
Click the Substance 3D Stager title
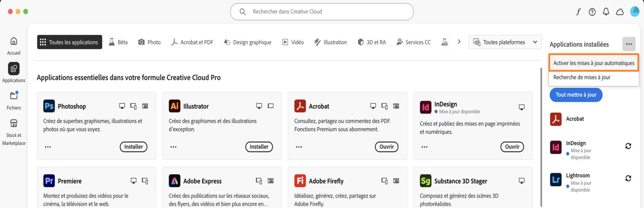(461, 181)
